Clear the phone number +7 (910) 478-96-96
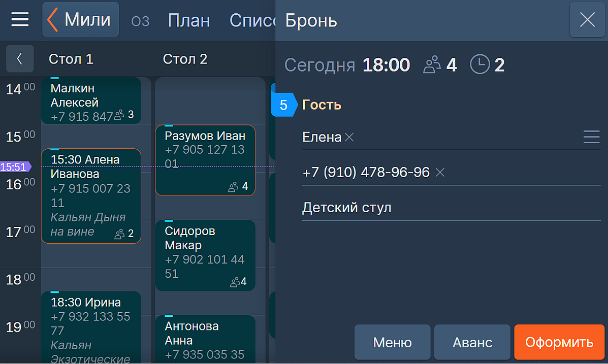 tap(440, 173)
